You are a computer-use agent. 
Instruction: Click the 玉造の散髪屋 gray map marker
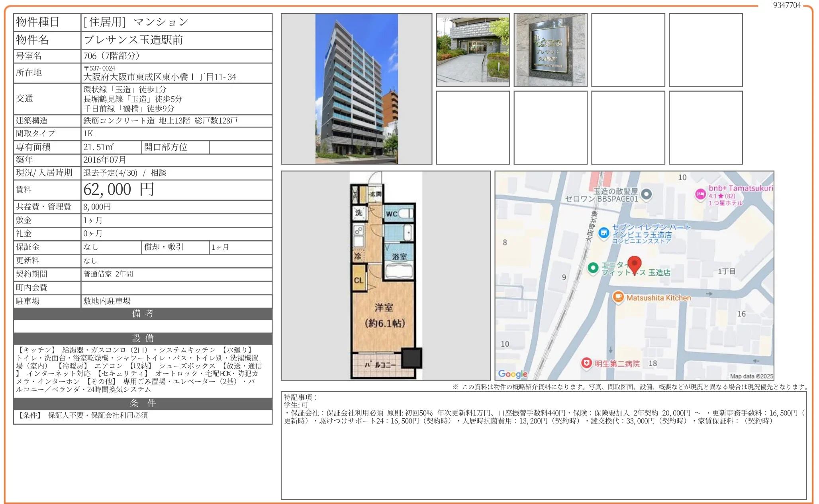click(647, 194)
